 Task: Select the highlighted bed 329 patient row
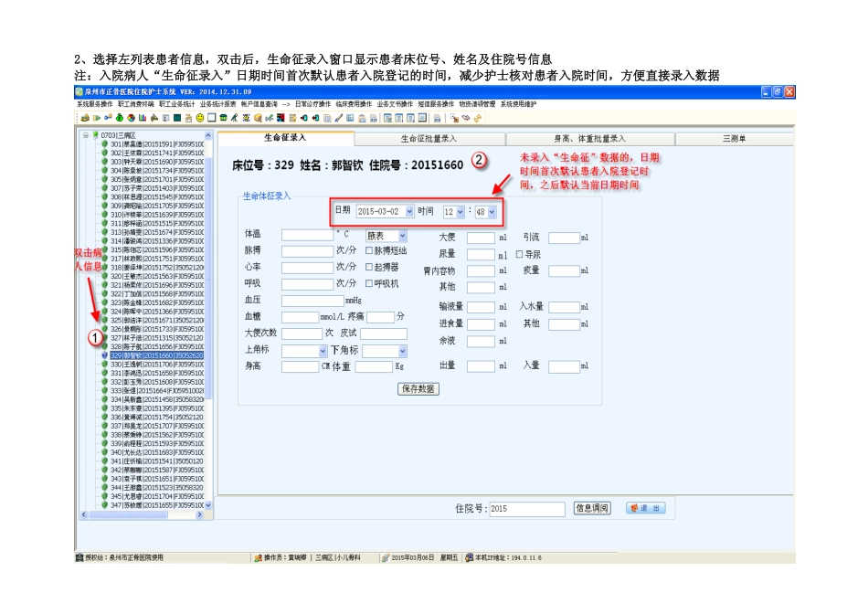pyautogui.click(x=156, y=355)
